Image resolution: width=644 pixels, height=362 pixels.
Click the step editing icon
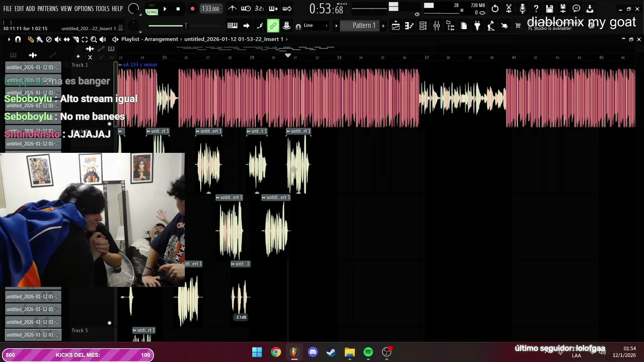(x=260, y=26)
